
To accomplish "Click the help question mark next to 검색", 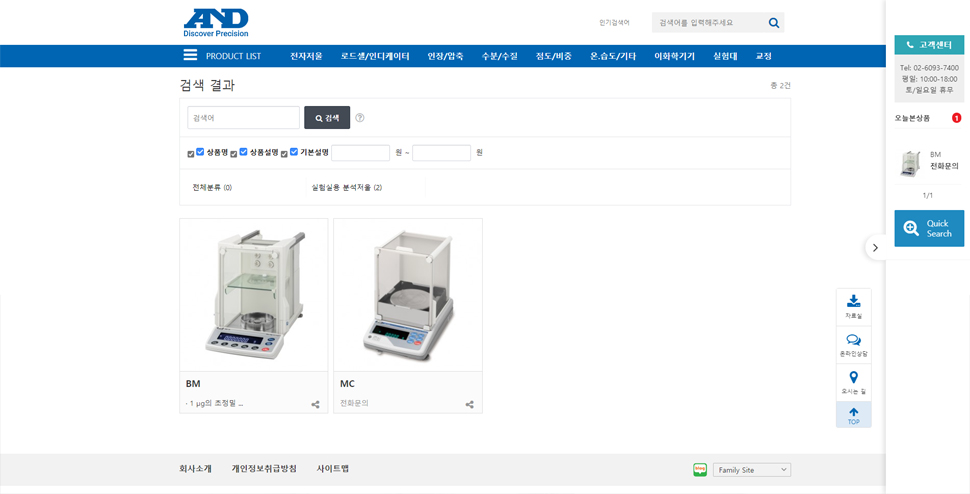I will tap(360, 117).
